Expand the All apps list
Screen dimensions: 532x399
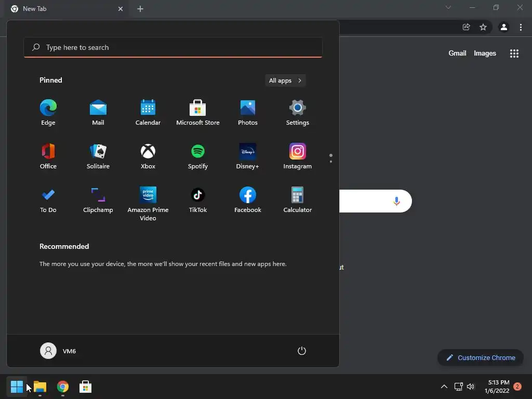click(285, 81)
